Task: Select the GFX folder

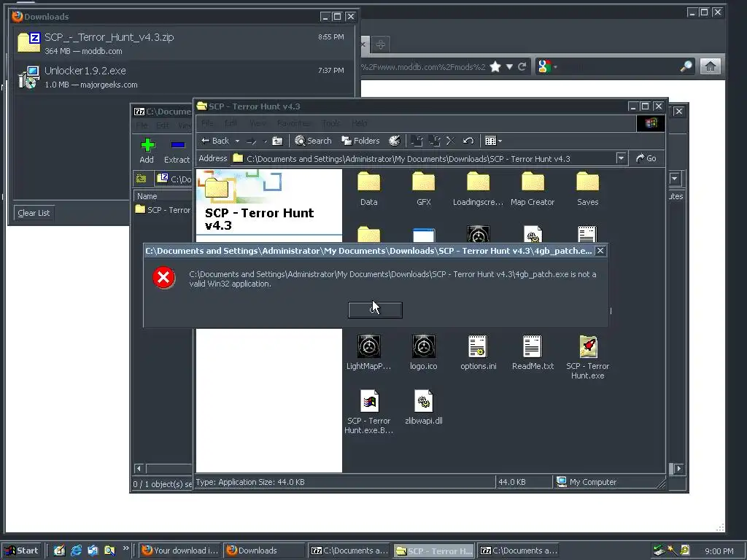Action: pyautogui.click(x=424, y=189)
